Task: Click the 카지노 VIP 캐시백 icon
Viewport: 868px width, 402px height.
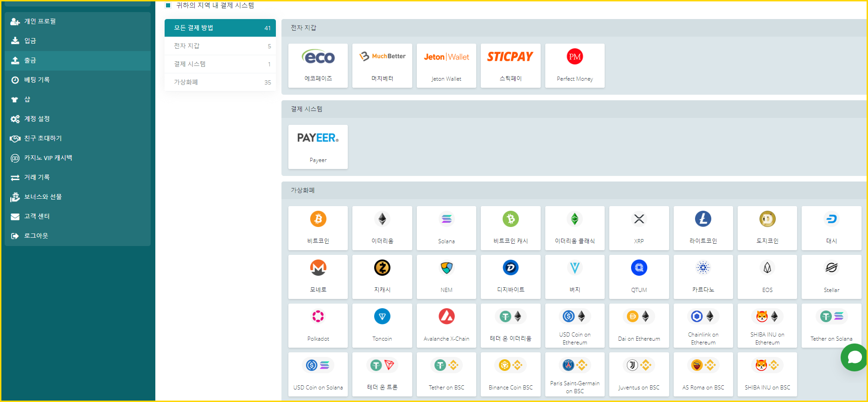Action: click(x=15, y=158)
